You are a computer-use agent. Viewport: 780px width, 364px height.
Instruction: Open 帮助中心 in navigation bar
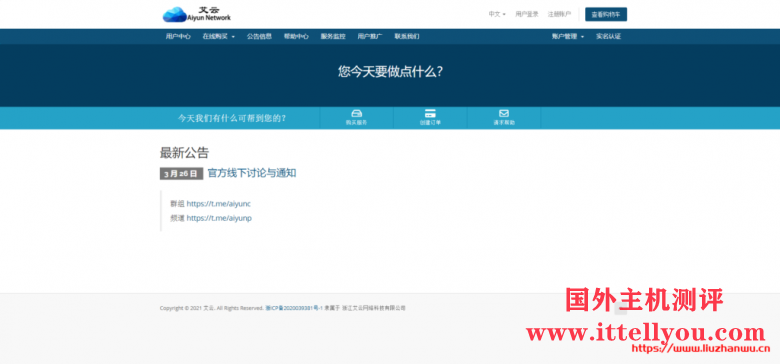click(x=296, y=36)
